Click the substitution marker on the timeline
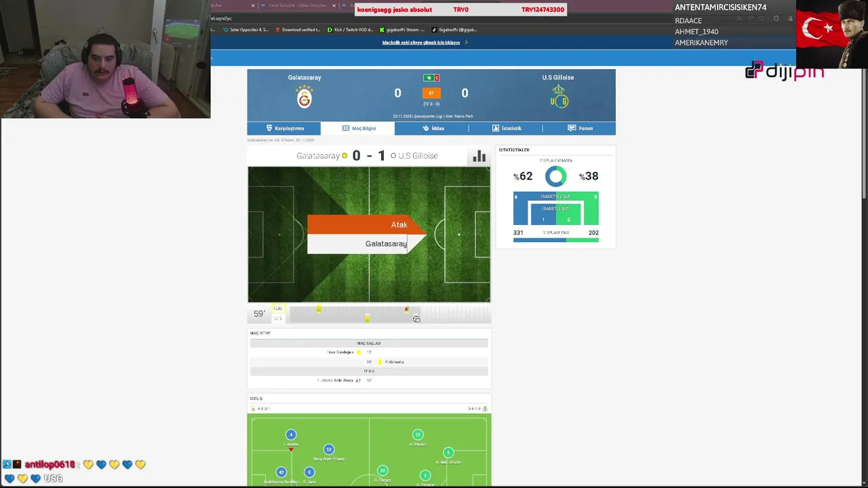This screenshot has height=488, width=868. (406, 309)
